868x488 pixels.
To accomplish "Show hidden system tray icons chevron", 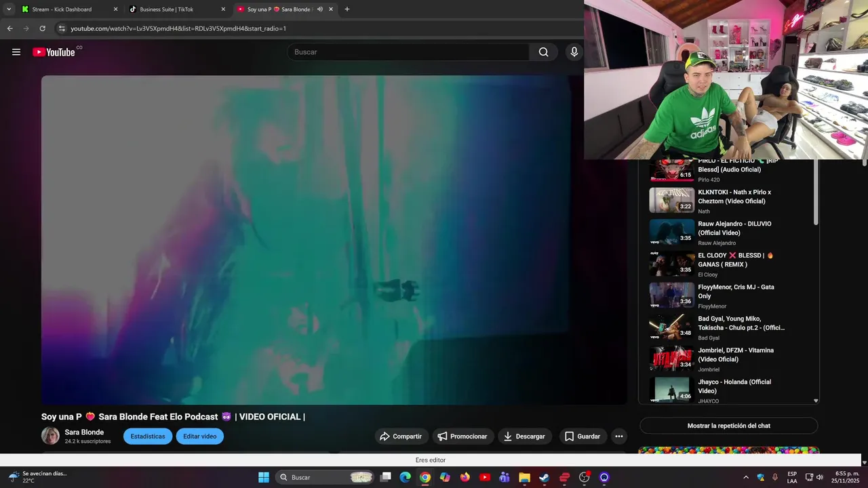I will click(746, 477).
